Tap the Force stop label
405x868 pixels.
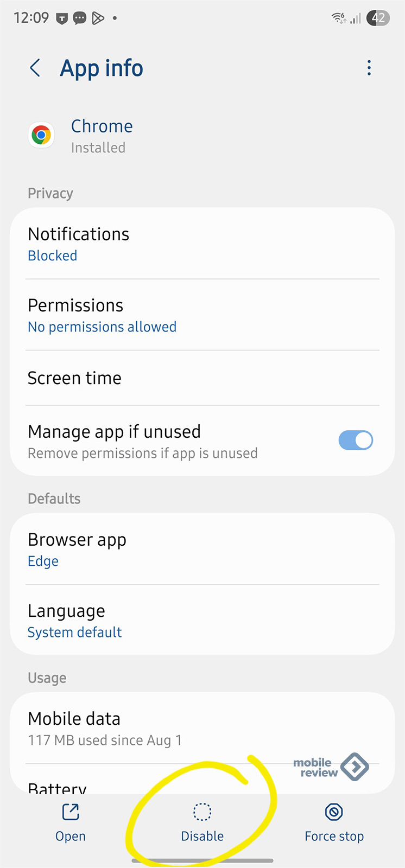[334, 837]
